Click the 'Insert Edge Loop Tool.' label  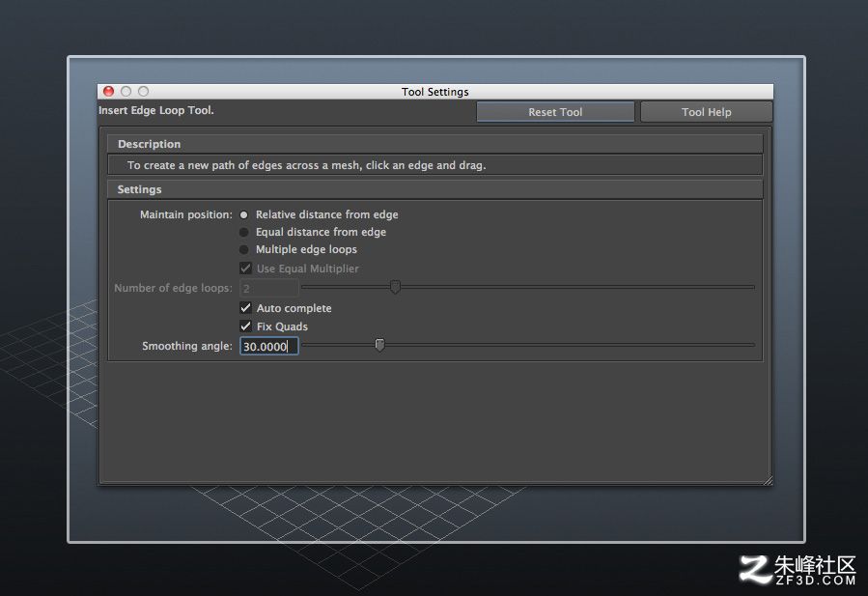point(156,110)
